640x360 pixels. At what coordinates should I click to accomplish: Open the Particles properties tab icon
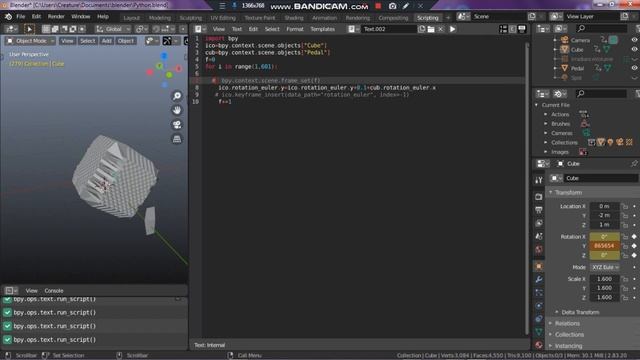point(539,293)
